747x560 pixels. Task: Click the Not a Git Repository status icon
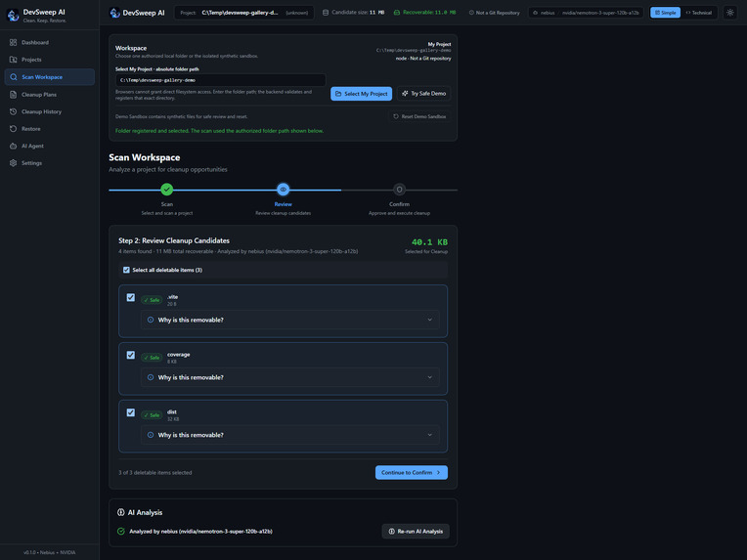click(x=471, y=13)
